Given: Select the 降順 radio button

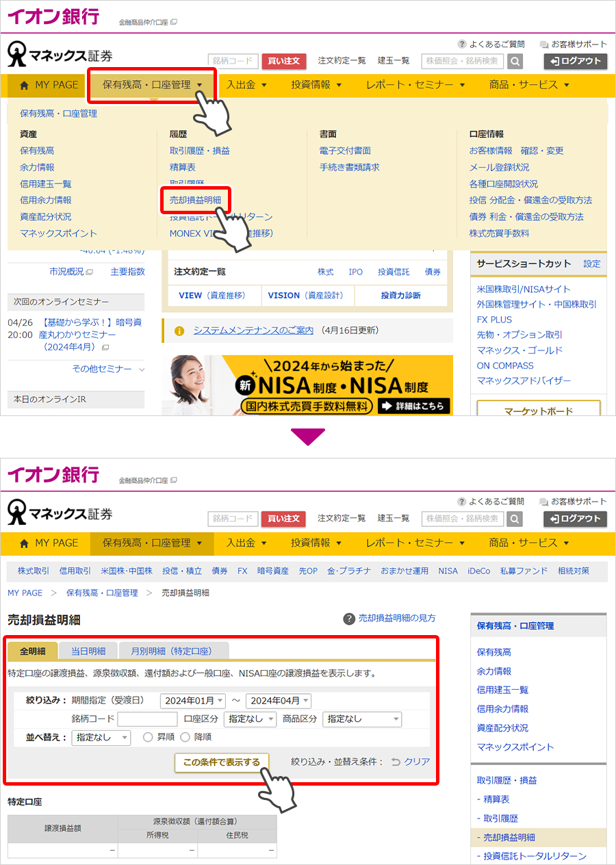Looking at the screenshot, I should click(185, 738).
